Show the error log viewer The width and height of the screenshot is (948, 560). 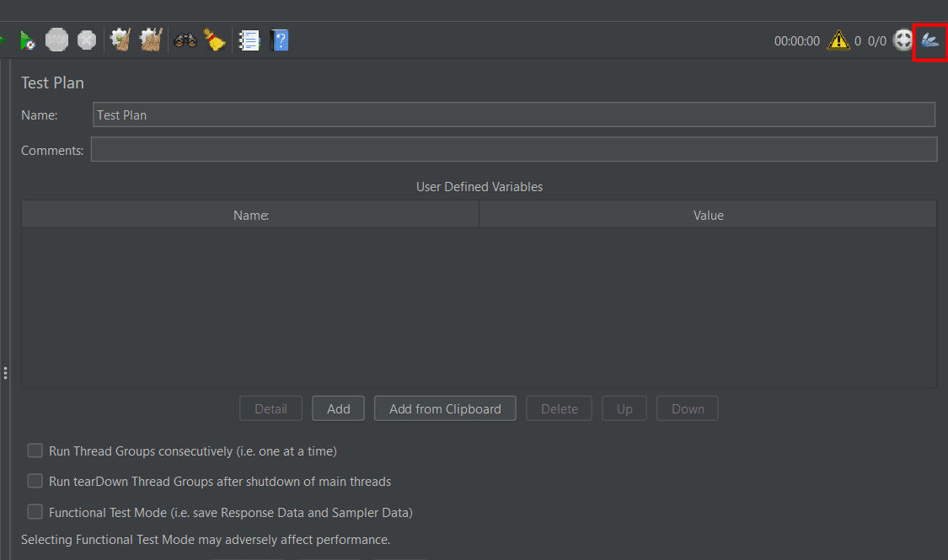click(838, 40)
